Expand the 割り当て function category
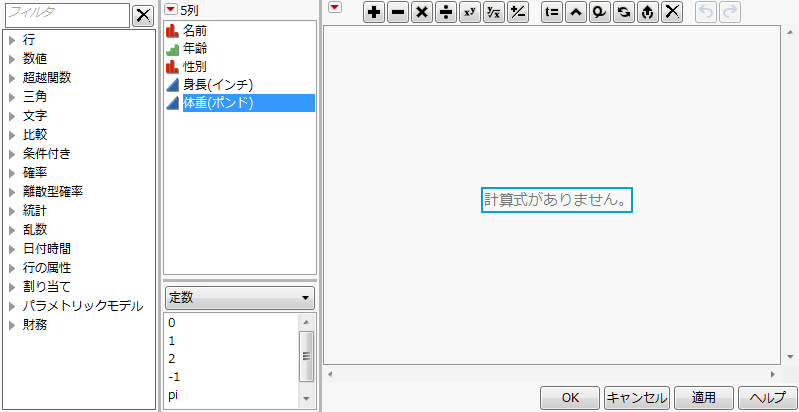 coord(13,287)
